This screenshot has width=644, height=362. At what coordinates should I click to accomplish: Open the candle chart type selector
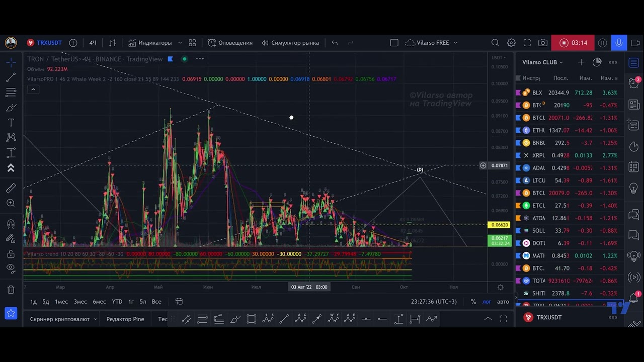pyautogui.click(x=113, y=43)
